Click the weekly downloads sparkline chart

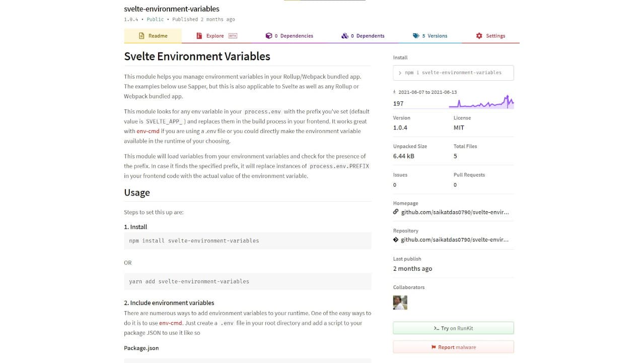click(x=481, y=102)
